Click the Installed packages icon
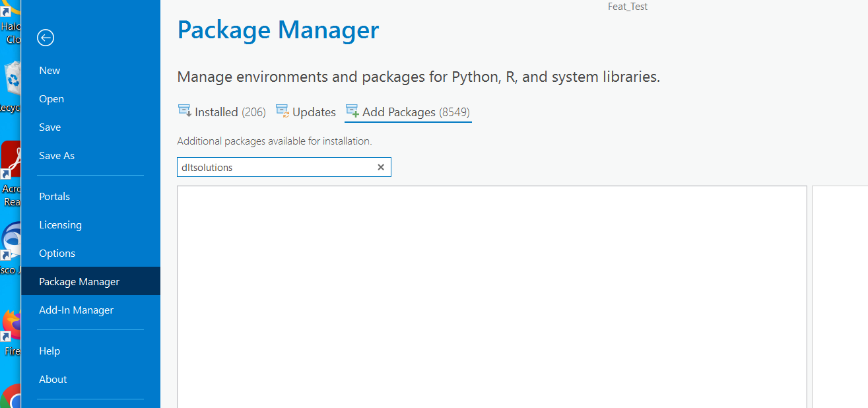868x408 pixels. click(185, 111)
